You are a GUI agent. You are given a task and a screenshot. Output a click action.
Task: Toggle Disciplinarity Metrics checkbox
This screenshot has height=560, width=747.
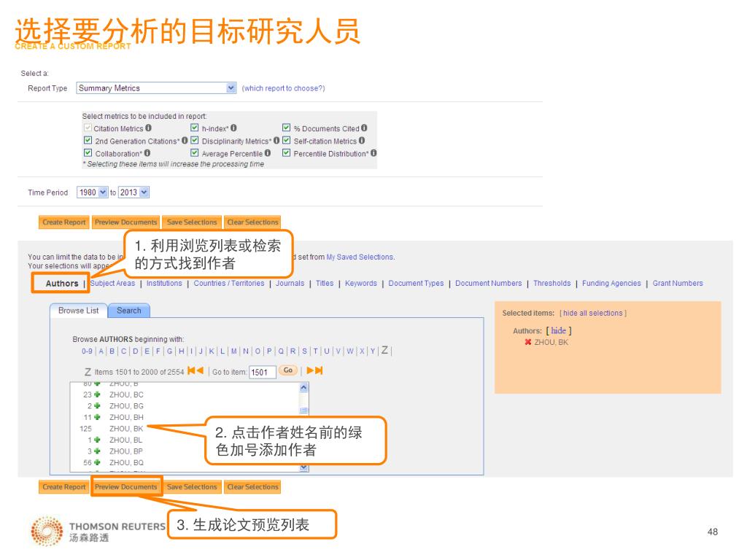[x=194, y=140]
